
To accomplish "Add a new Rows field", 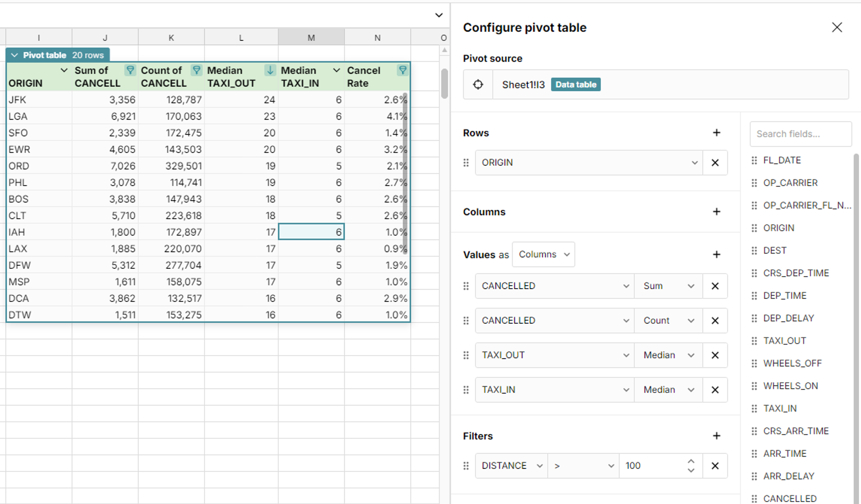I will [716, 132].
